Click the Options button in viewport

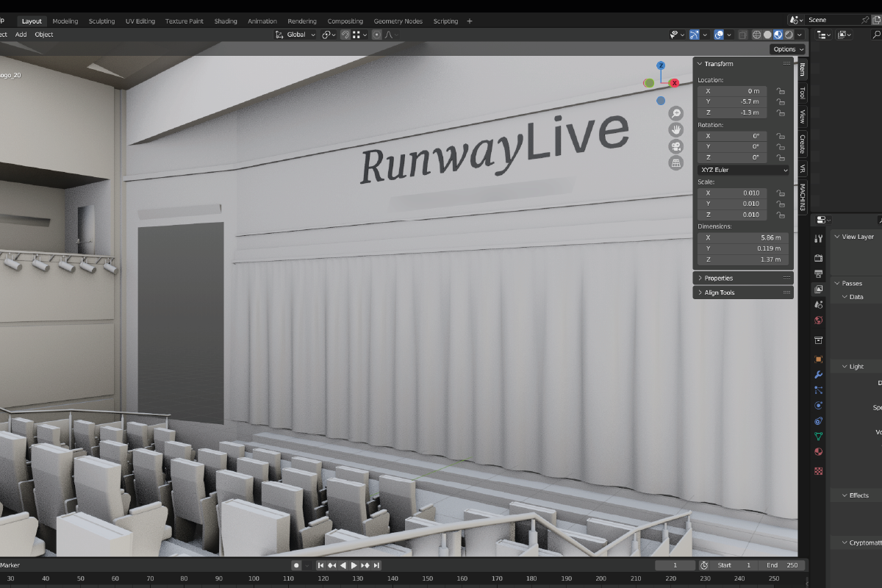[787, 49]
